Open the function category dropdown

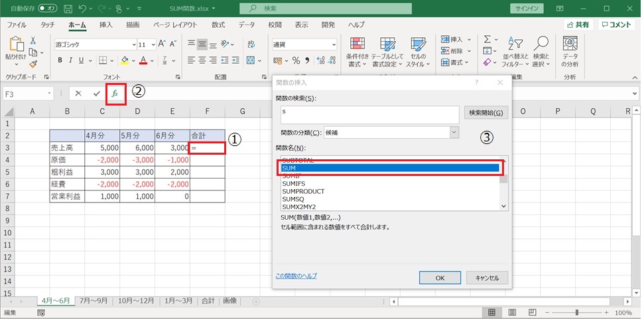454,133
